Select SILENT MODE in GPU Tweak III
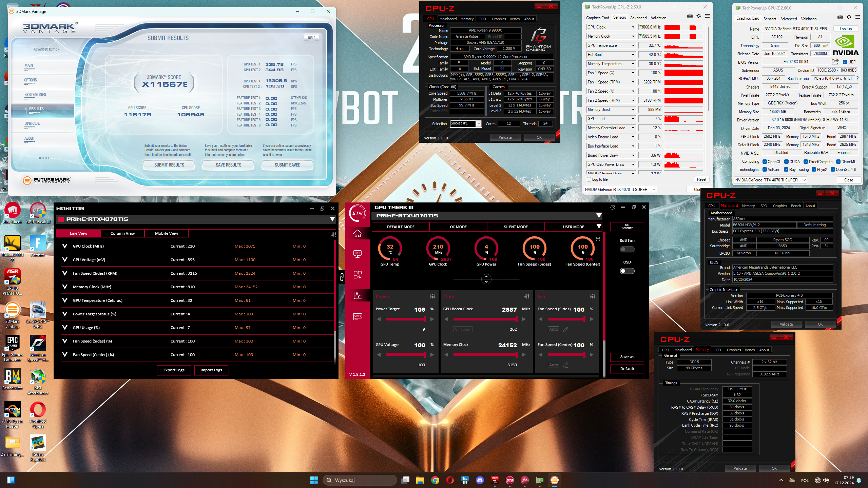This screenshot has width=868, height=488. click(x=516, y=227)
